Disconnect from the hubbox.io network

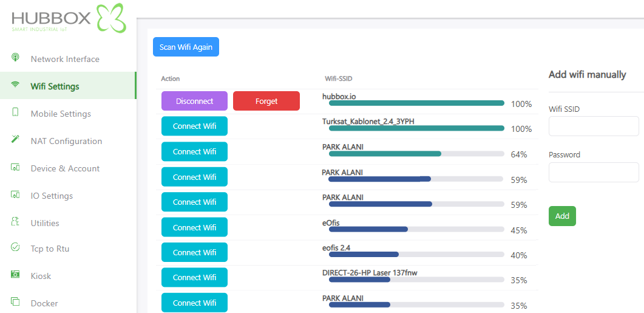coord(194,101)
